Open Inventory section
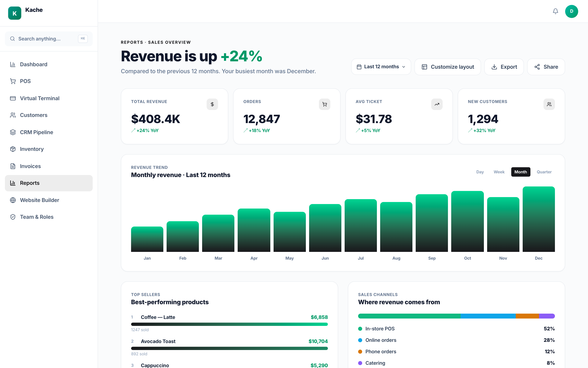Screen dimensions: 588x368 pyautogui.click(x=49, y=149)
